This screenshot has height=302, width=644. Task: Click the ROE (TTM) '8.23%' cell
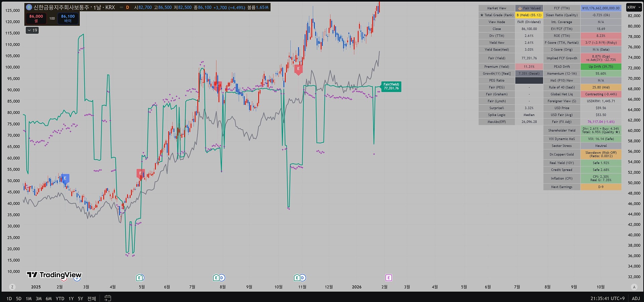tap(601, 36)
